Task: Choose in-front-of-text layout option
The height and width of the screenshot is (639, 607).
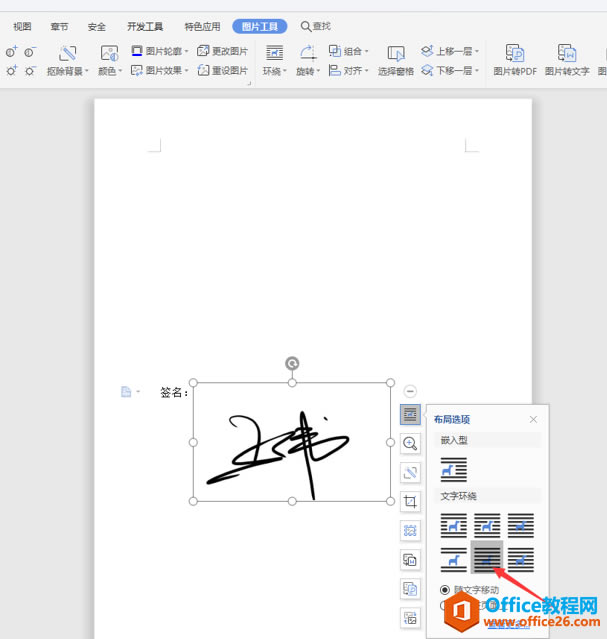Action: click(521, 559)
